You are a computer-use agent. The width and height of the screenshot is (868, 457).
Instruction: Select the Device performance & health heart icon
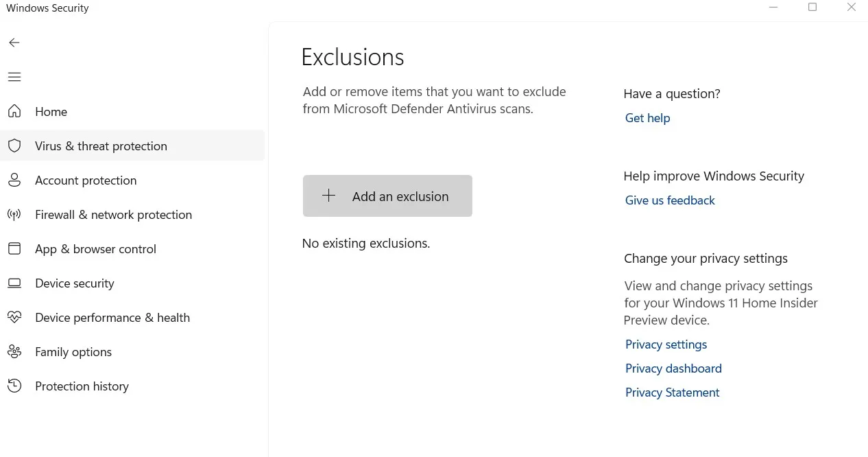point(14,317)
